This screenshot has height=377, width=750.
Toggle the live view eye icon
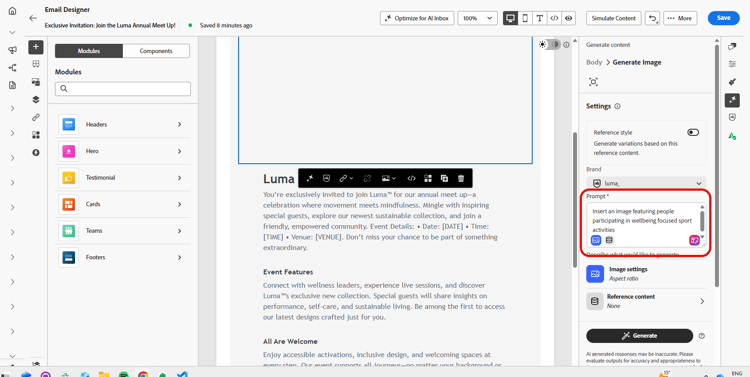pos(568,18)
